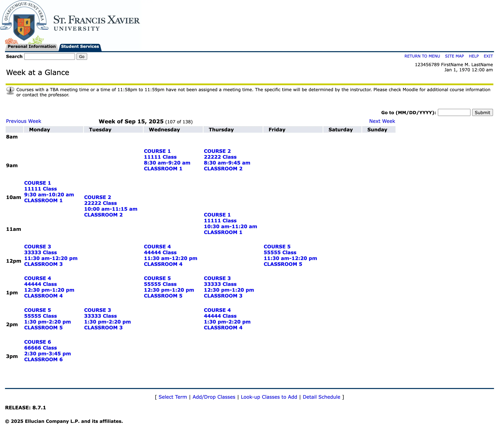Click the 12pm row label

(14, 261)
